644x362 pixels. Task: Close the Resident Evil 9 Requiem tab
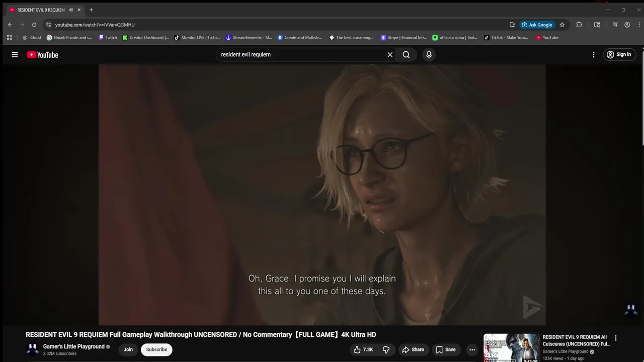[79, 10]
